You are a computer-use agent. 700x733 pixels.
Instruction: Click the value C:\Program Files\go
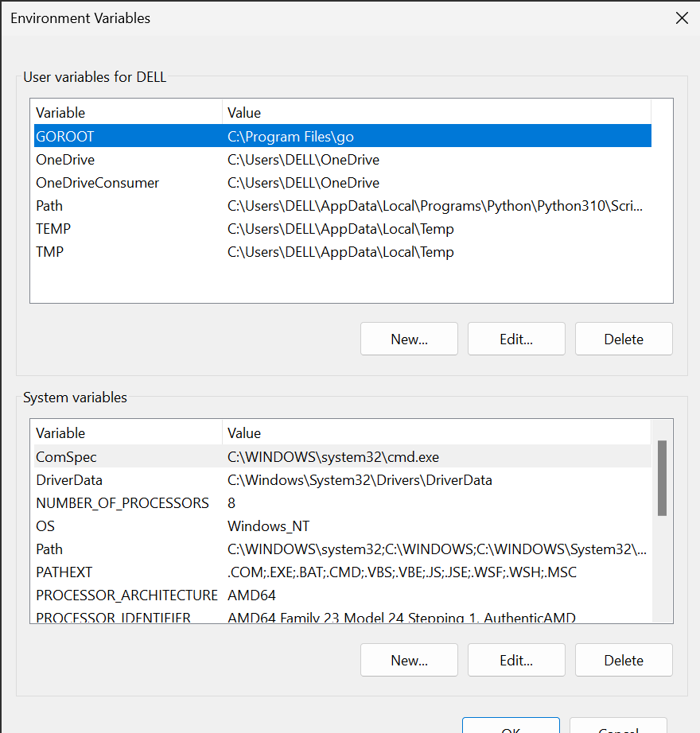pos(290,137)
